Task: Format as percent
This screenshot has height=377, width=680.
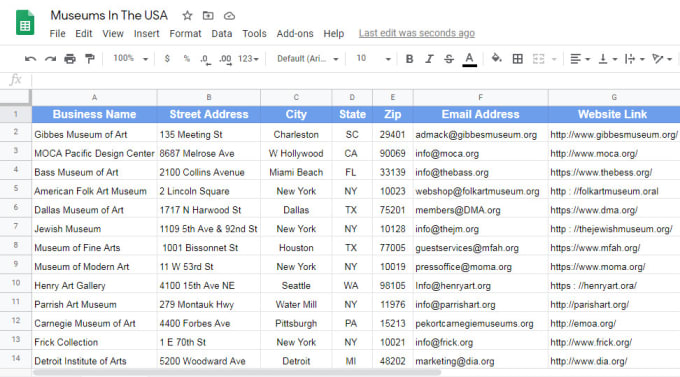Action: tap(186, 59)
